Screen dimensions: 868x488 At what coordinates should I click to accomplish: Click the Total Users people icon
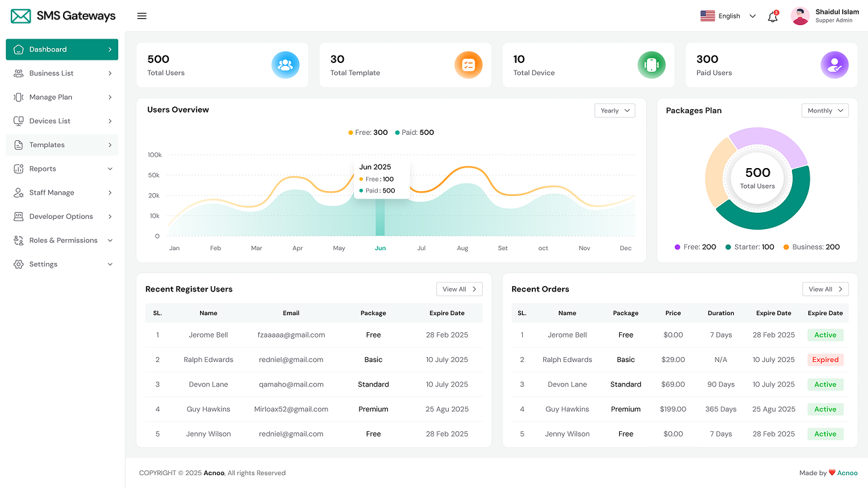coord(285,65)
